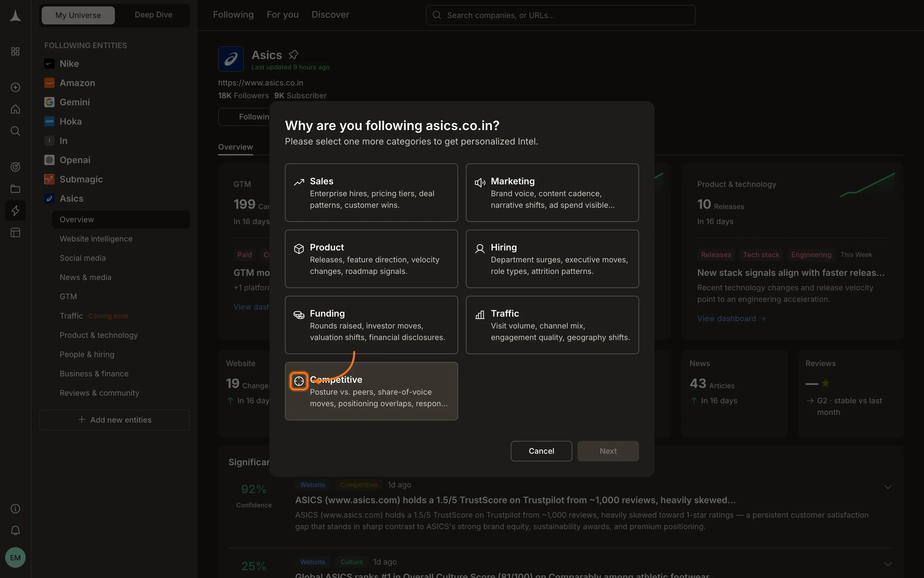924x578 pixels.
Task: Expand the 25% confidence insight chevron
Action: click(888, 564)
